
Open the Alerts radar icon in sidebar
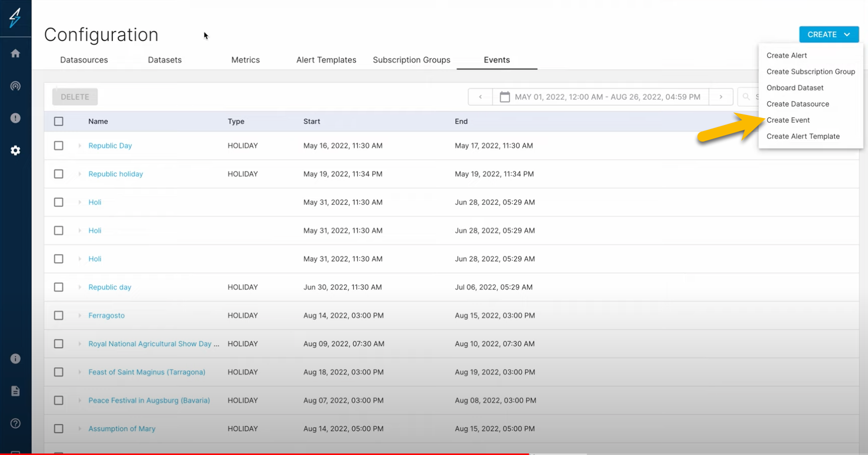click(x=16, y=86)
